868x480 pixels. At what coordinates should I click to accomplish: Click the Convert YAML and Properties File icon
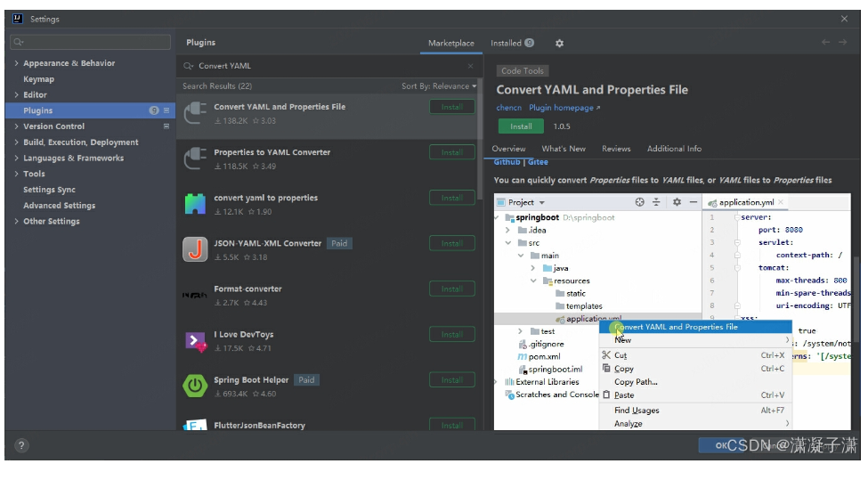tap(195, 113)
